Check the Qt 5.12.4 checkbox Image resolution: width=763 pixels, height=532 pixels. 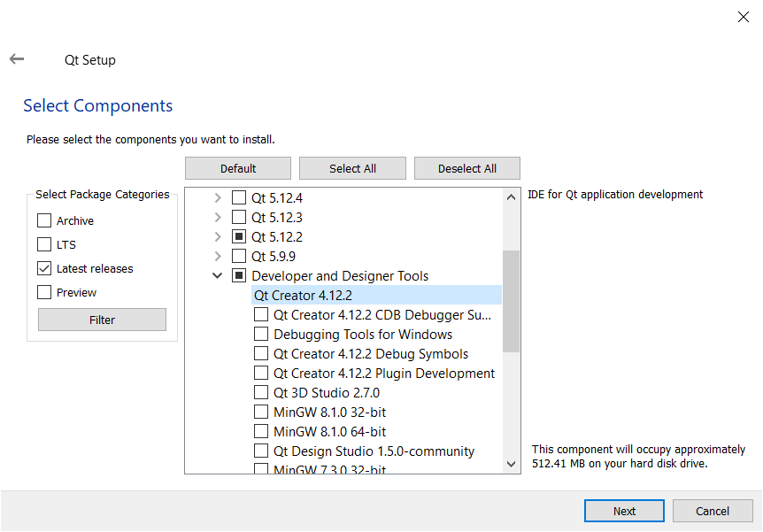(x=239, y=197)
